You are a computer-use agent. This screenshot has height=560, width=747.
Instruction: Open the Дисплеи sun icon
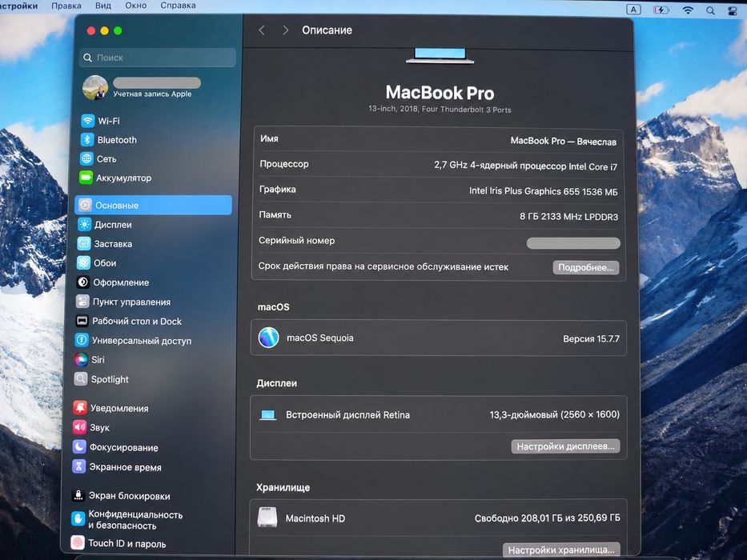[84, 224]
